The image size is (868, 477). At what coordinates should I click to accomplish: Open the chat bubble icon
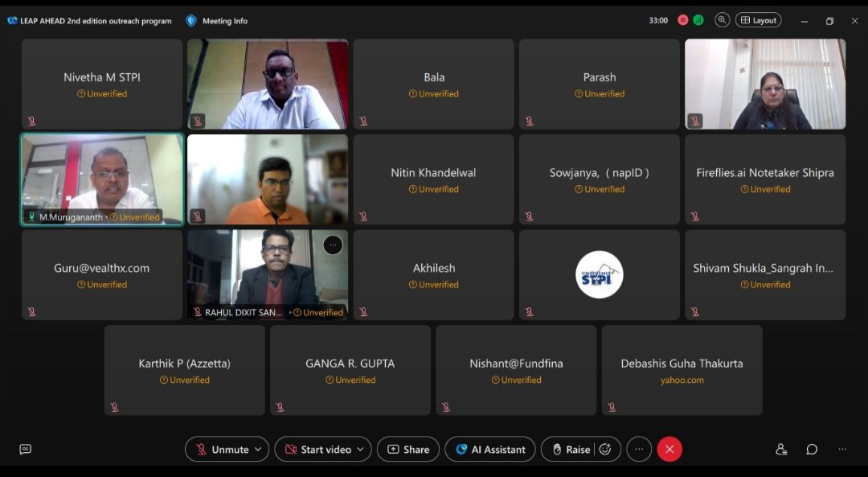[x=812, y=450]
